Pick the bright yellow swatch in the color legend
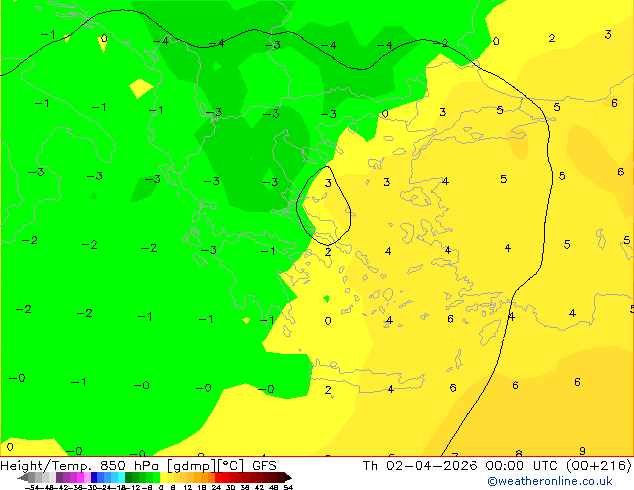Viewport: 634px width, 490px height. tap(163, 477)
